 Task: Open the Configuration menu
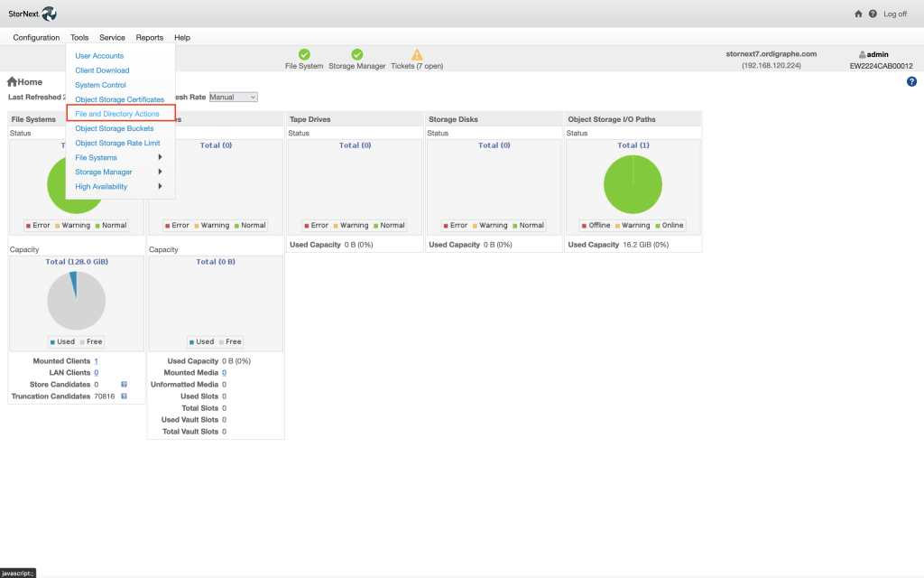click(x=36, y=37)
